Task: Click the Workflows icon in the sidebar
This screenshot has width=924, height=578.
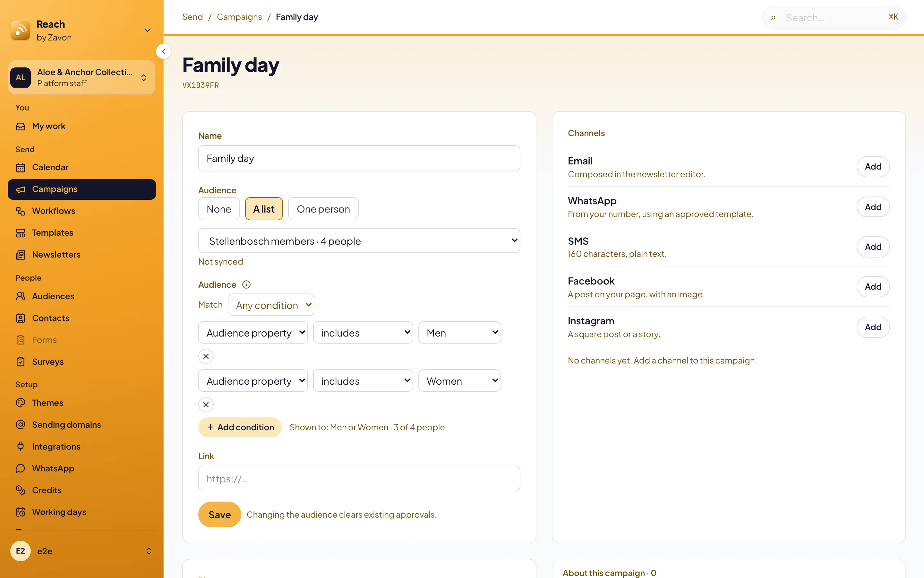Action: pyautogui.click(x=21, y=211)
